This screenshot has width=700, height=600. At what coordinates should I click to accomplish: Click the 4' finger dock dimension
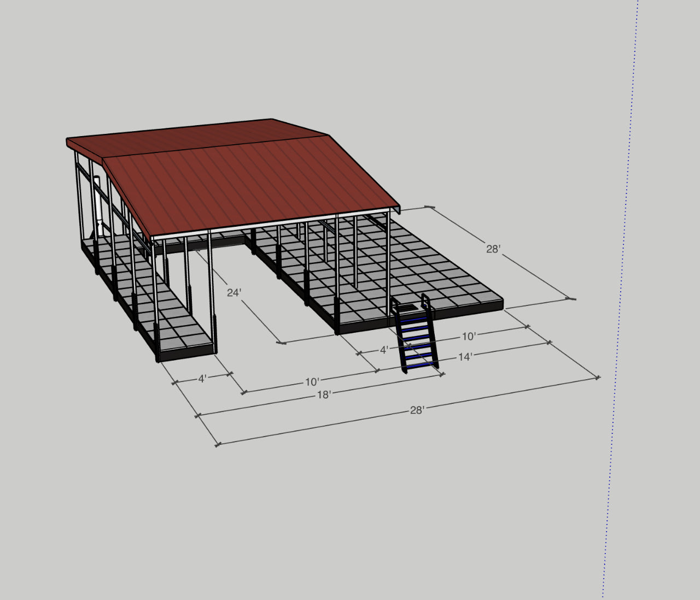tap(202, 377)
